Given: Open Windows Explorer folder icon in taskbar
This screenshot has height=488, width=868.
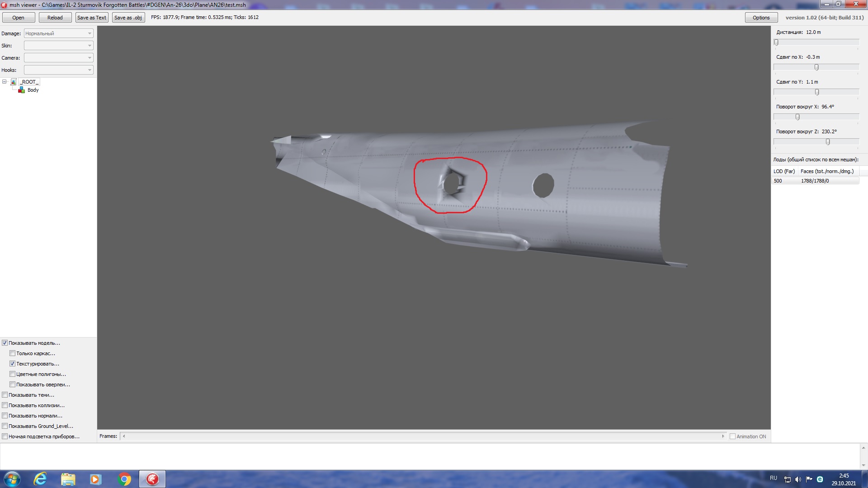Looking at the screenshot, I should (68, 479).
